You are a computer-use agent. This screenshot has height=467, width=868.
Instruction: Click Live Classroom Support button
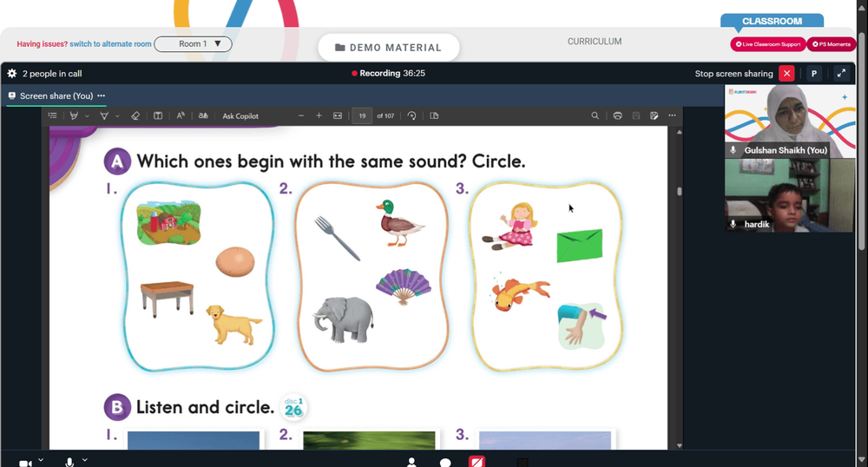[767, 44]
